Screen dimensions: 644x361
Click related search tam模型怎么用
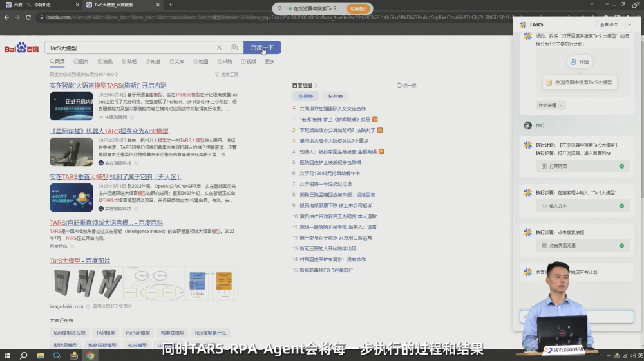tap(70, 333)
